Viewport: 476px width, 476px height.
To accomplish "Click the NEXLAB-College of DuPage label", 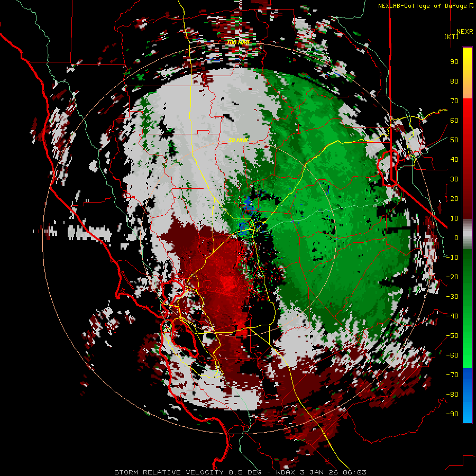I will click(x=424, y=6).
